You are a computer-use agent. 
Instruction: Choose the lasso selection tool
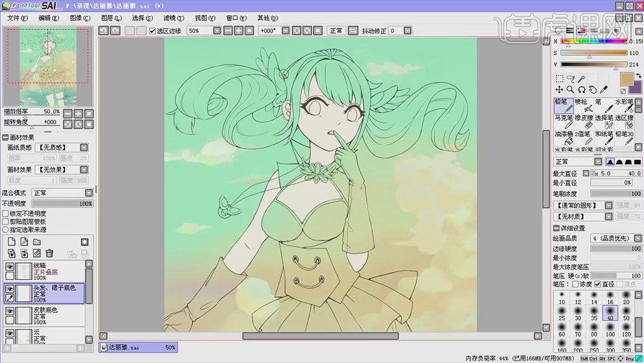click(570, 79)
